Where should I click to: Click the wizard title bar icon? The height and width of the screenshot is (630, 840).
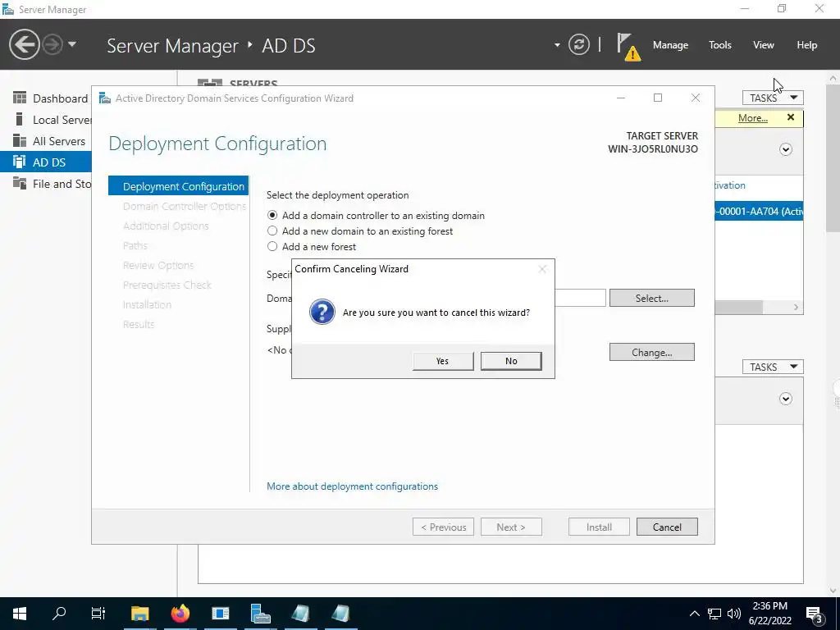[x=105, y=98]
